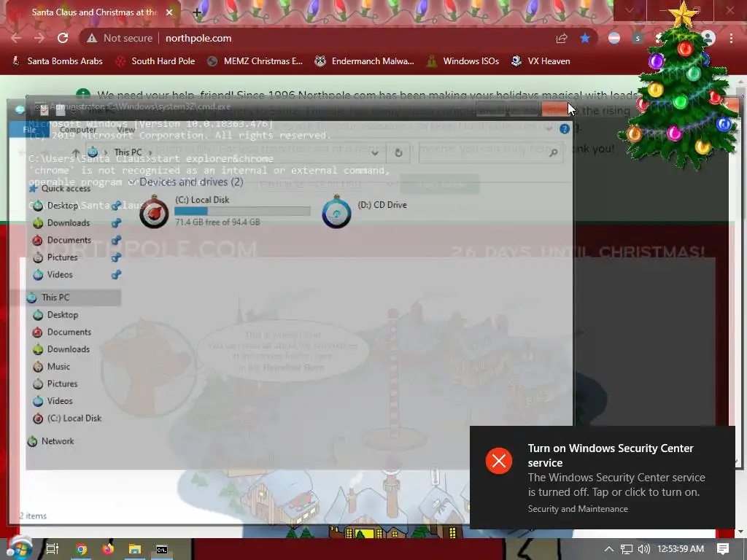Go back in Chrome's navigation
Viewport: 747px width, 560px height.
click(16, 38)
